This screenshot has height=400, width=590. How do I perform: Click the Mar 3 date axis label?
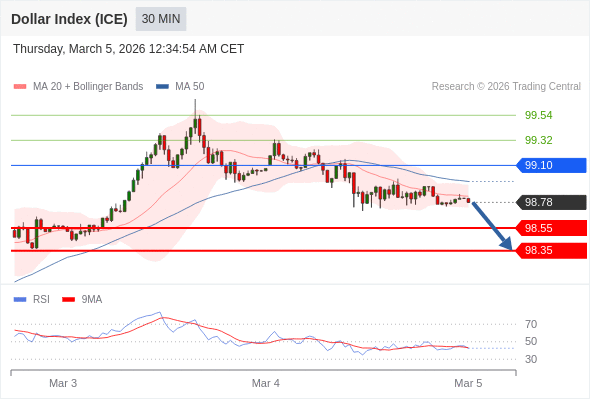coord(63,383)
